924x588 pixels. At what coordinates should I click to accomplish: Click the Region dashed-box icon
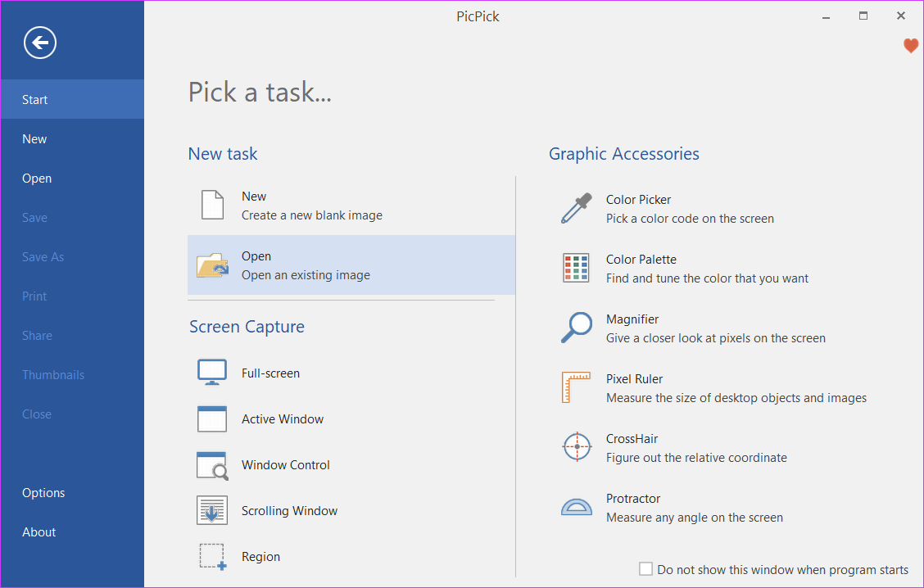pyautogui.click(x=212, y=557)
